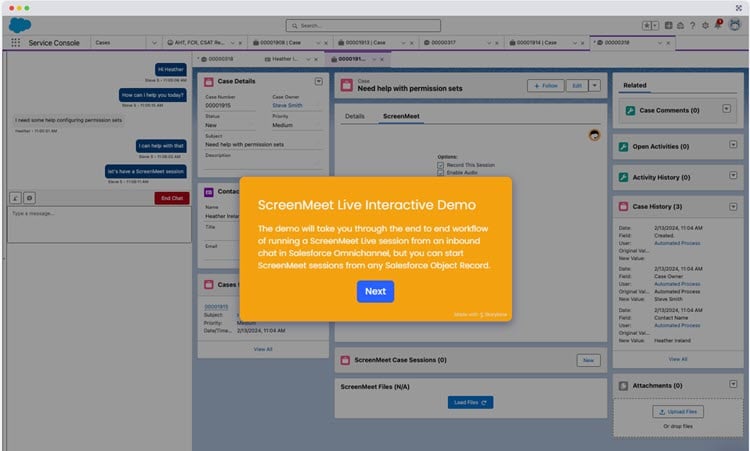Click the 'Medium' priority value in Case Details
The height and width of the screenshot is (451, 750).
click(282, 125)
